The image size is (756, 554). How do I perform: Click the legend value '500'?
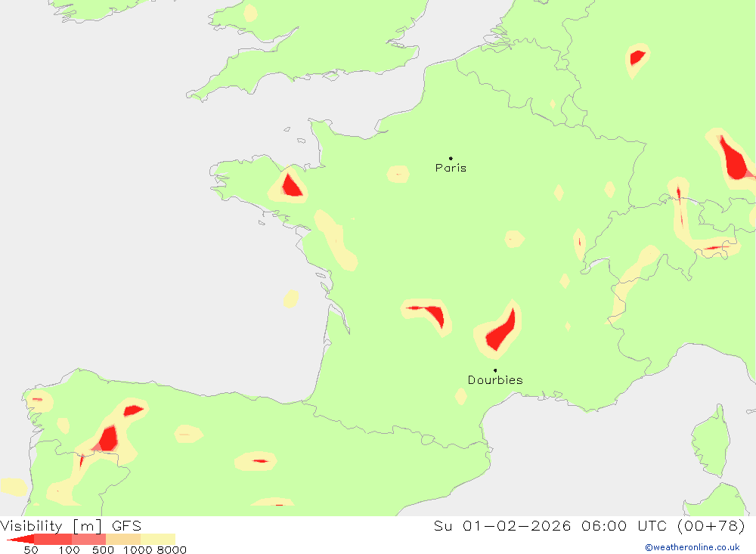point(103,550)
